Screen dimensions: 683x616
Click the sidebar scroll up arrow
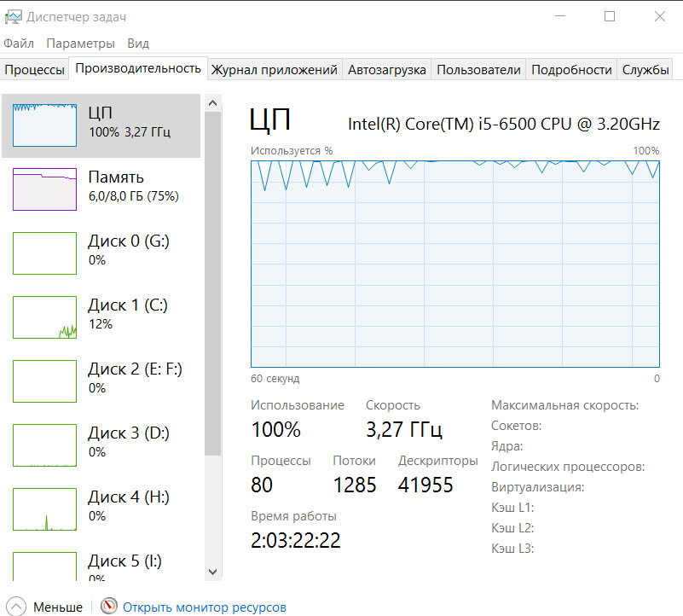click(x=212, y=103)
